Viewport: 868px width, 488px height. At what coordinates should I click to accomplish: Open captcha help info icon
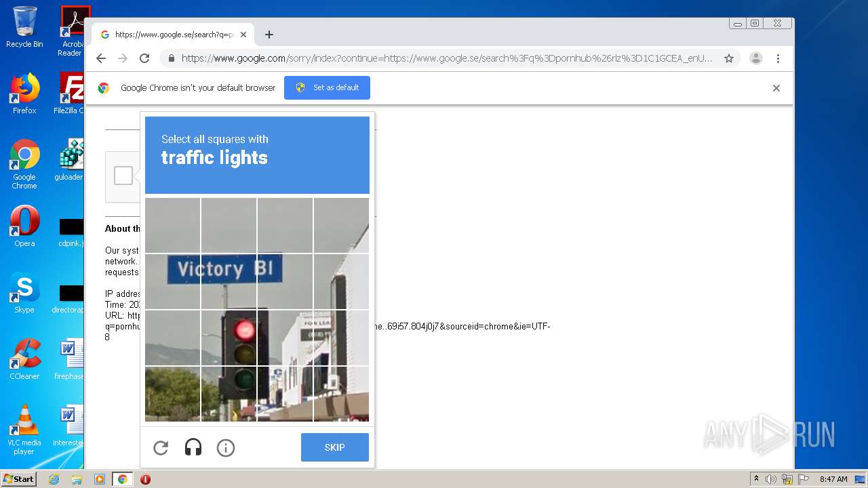tap(226, 447)
